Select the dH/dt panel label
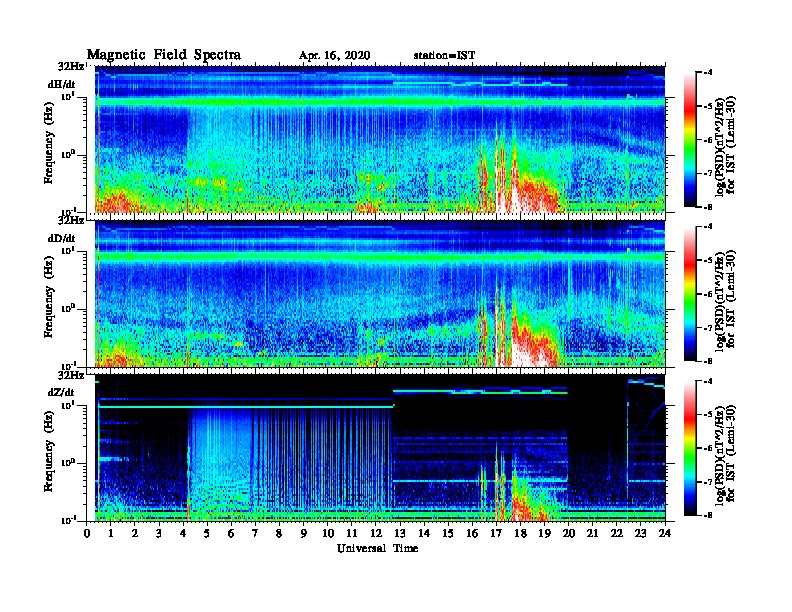792x612 pixels. tap(62, 84)
